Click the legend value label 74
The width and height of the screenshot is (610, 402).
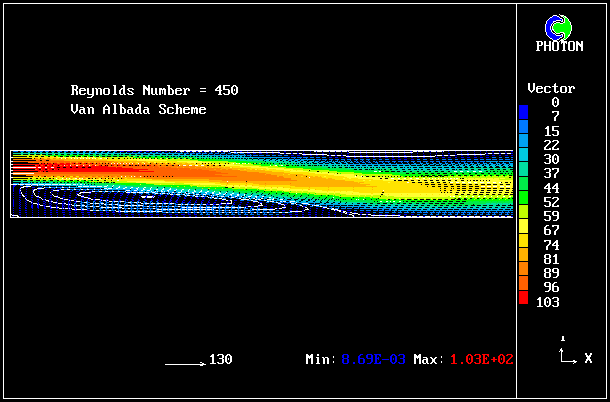(x=553, y=245)
